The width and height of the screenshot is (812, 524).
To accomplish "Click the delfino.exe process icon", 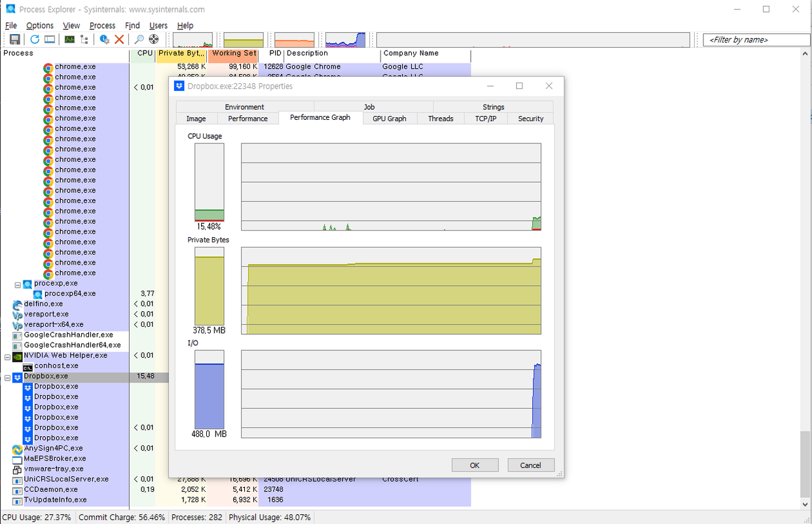I will pyautogui.click(x=18, y=305).
